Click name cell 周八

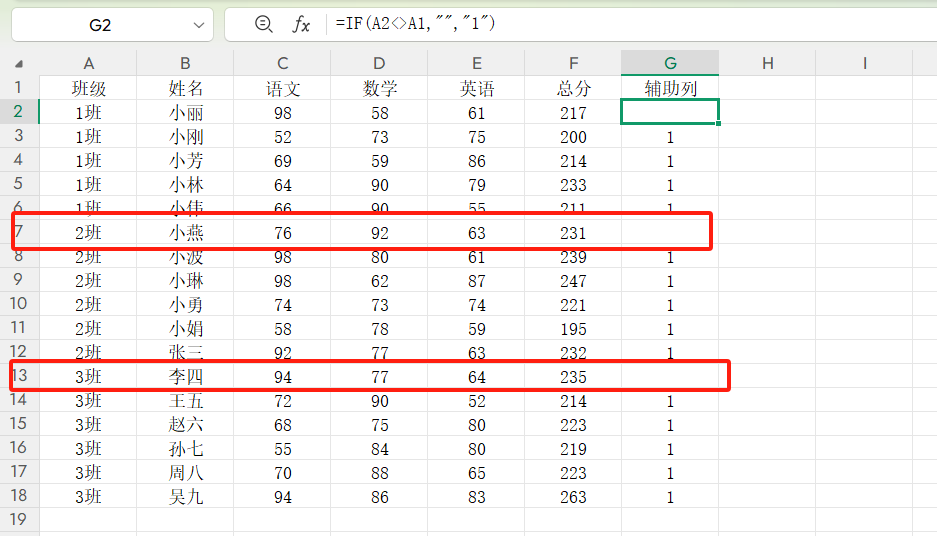(x=185, y=473)
